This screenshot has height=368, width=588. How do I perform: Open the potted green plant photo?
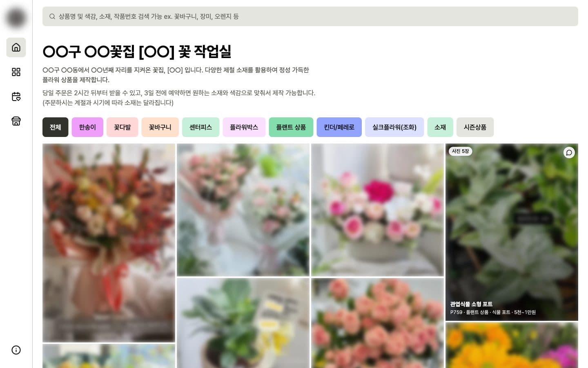point(243,323)
